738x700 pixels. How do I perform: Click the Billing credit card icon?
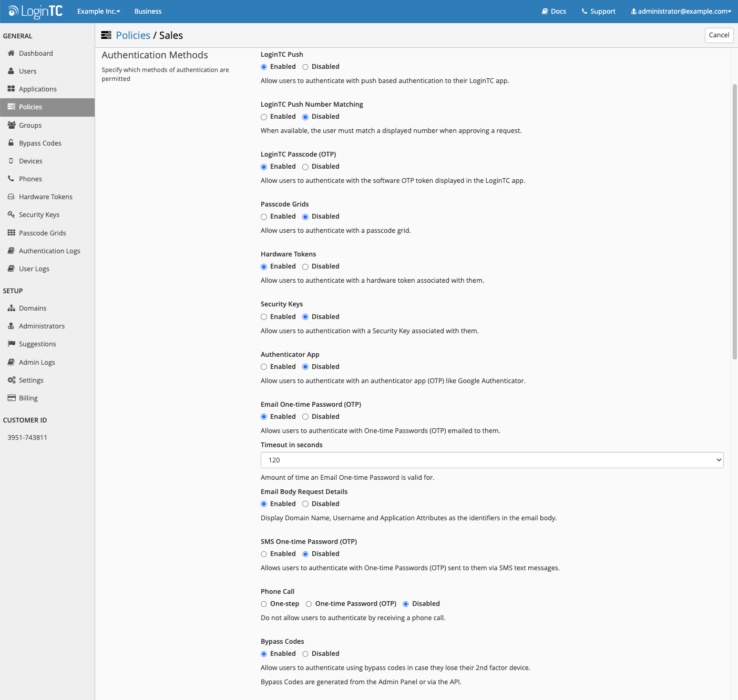click(11, 398)
